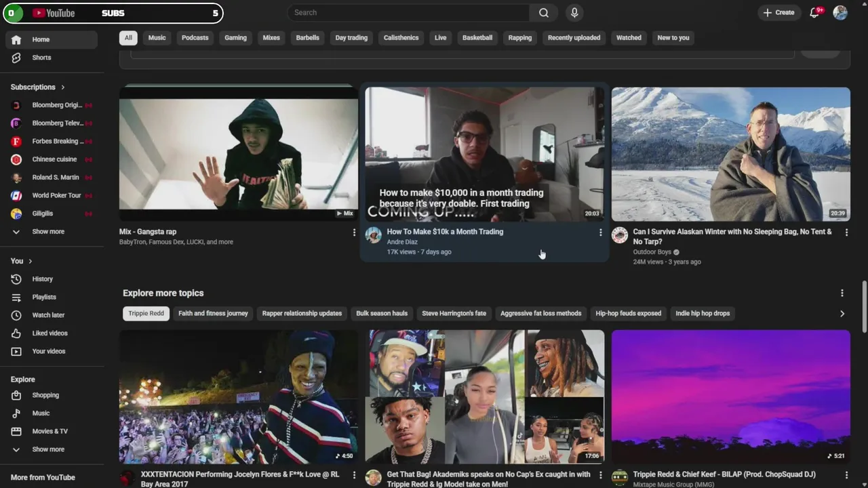The height and width of the screenshot is (488, 868).
Task: Select the Podcasts filter chip
Action: coord(195,38)
